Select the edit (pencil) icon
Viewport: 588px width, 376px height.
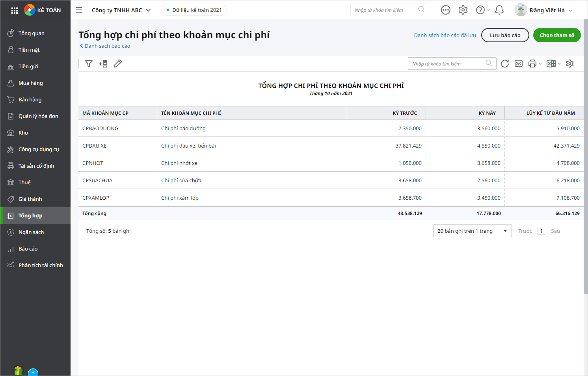tap(117, 63)
